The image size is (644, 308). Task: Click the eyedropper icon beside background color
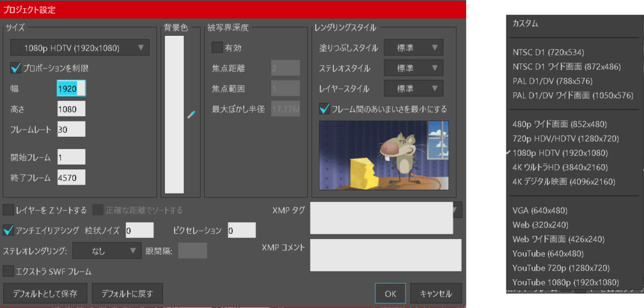191,114
